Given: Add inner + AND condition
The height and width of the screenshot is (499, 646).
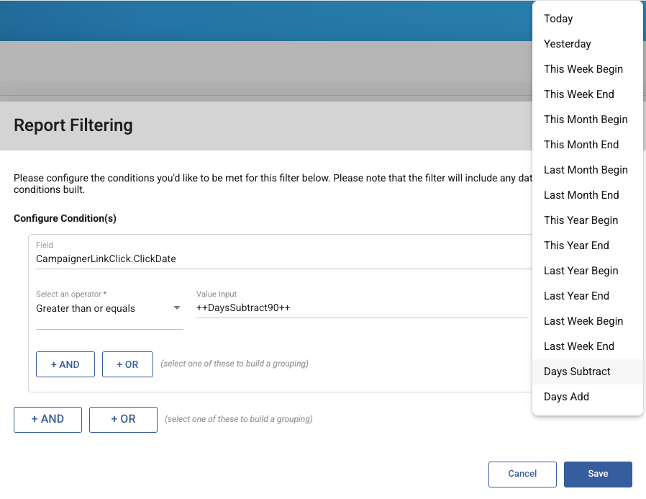Looking at the screenshot, I should click(x=65, y=364).
